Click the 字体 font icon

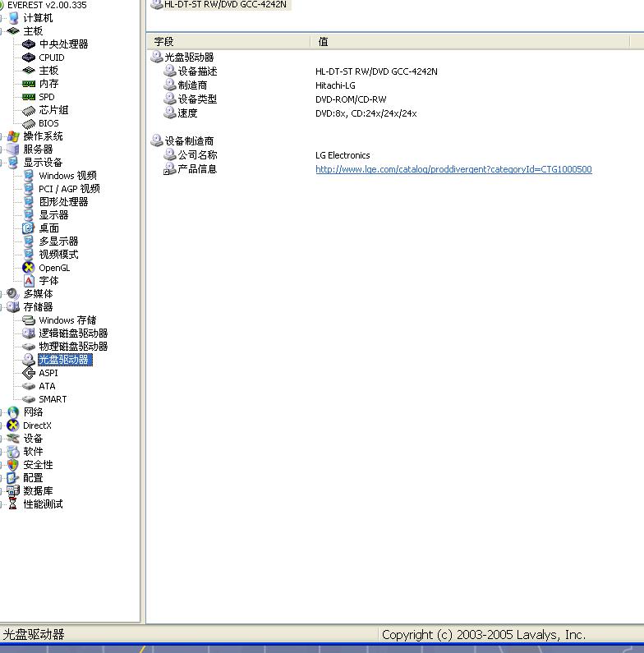pos(28,281)
